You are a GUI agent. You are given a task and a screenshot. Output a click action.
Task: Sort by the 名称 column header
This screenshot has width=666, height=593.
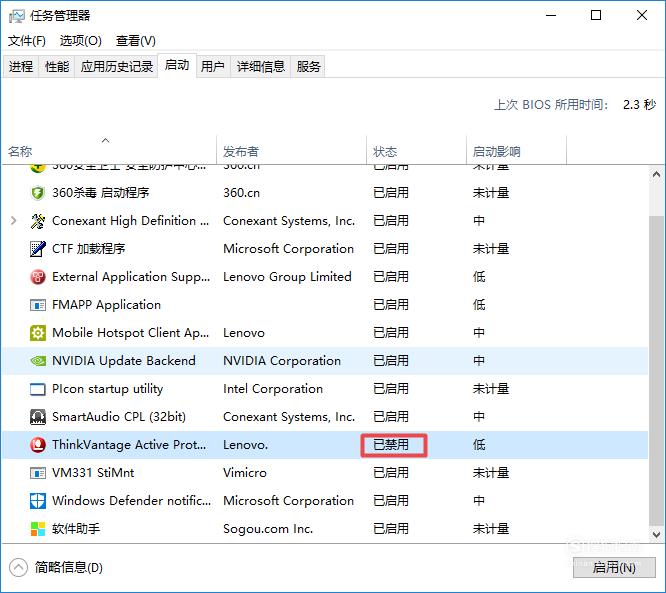click(x=109, y=151)
